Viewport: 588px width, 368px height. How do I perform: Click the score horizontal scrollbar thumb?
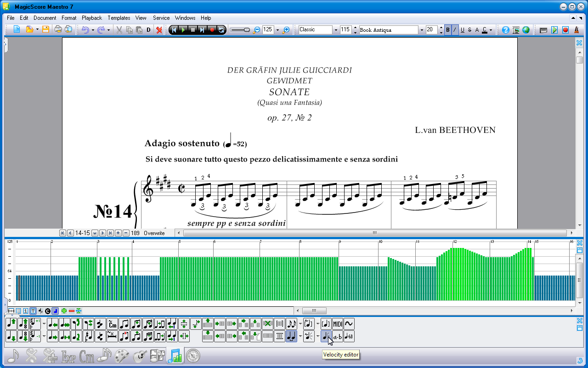pos(374,233)
